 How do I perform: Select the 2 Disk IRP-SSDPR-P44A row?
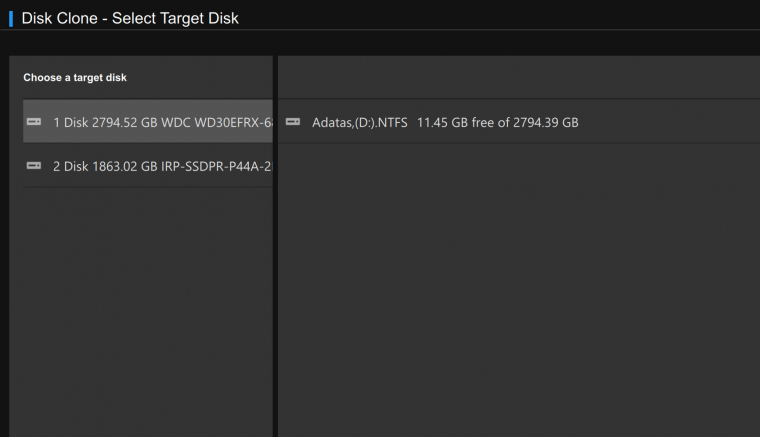click(148, 165)
